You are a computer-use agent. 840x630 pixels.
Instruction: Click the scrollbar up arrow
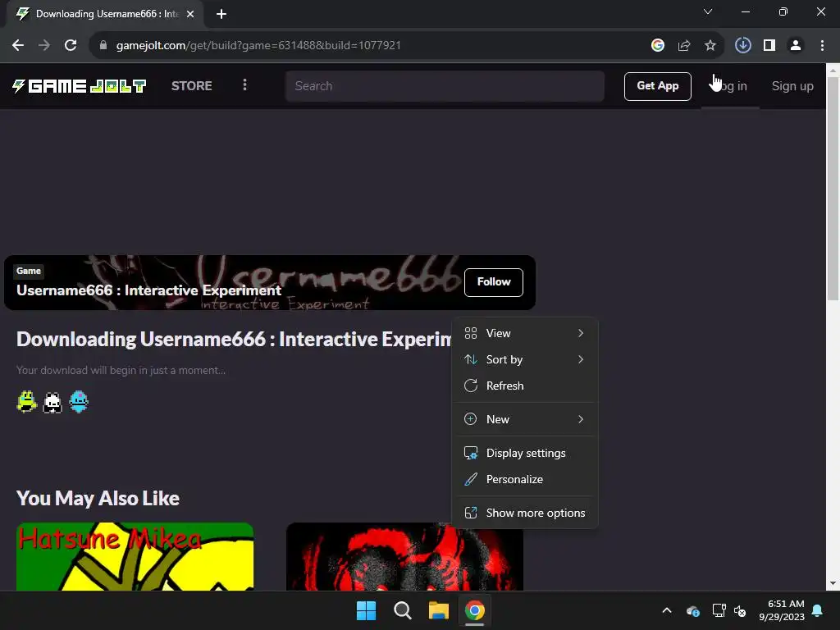[x=833, y=71]
